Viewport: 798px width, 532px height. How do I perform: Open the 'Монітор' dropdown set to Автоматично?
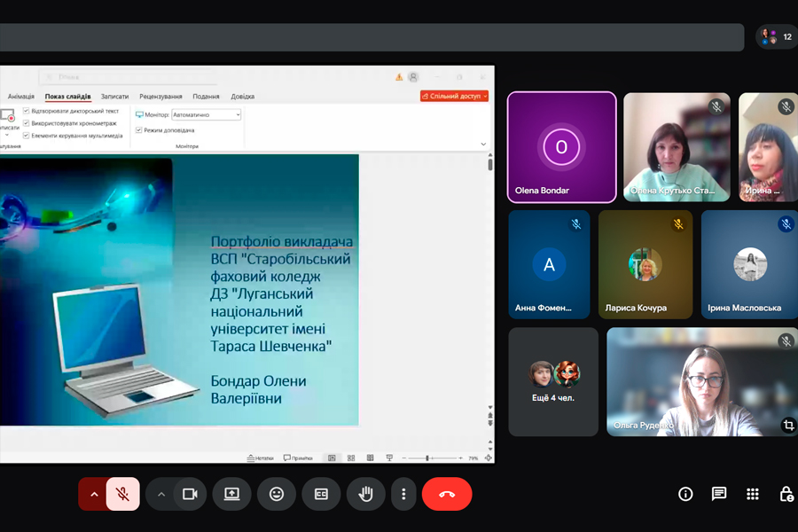206,114
